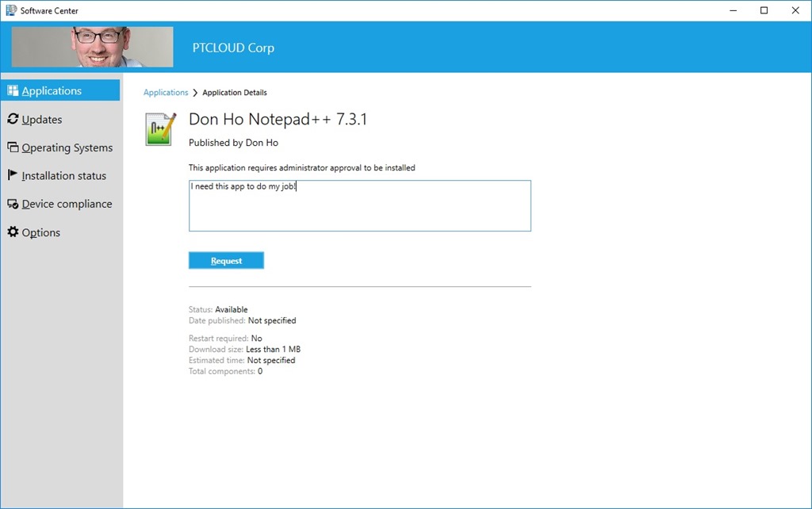
Task: Click the Request button
Action: pyautogui.click(x=226, y=261)
